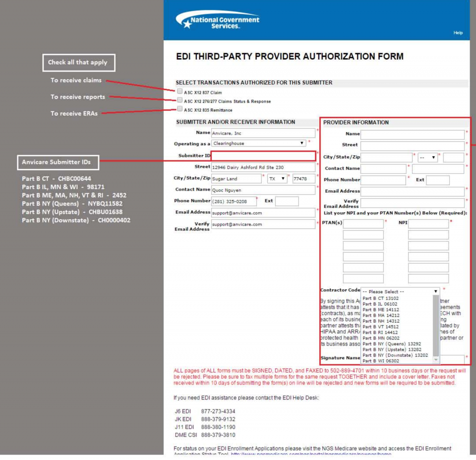Click the provider Street field
Image resolution: width=476 pixels, height=460 pixels.
(x=412, y=146)
